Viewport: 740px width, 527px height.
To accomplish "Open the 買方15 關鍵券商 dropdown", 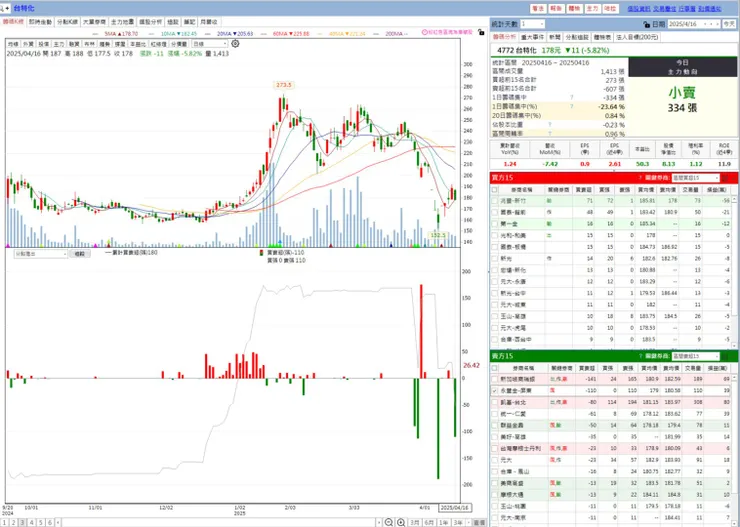I will click(x=696, y=178).
